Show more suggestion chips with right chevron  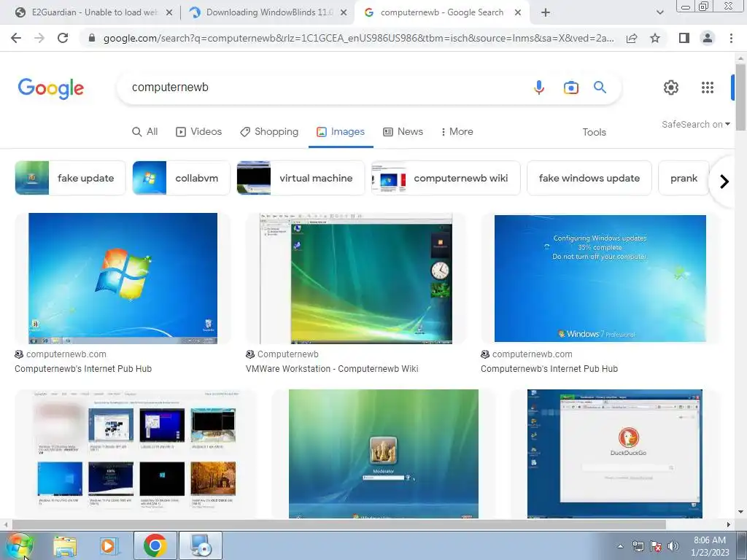[724, 182]
